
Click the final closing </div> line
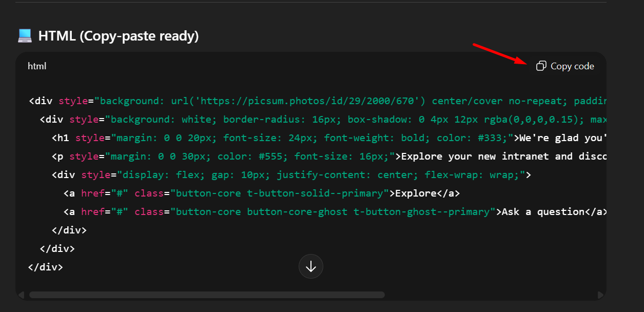coord(46,267)
